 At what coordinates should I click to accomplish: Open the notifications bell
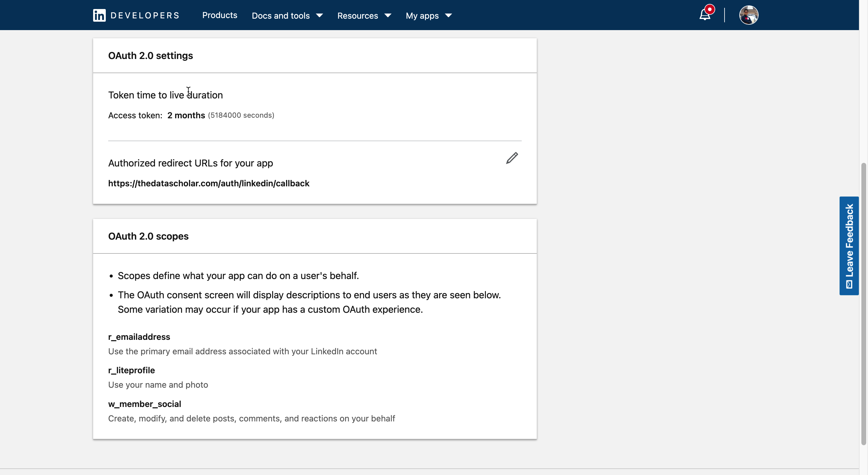tap(705, 15)
